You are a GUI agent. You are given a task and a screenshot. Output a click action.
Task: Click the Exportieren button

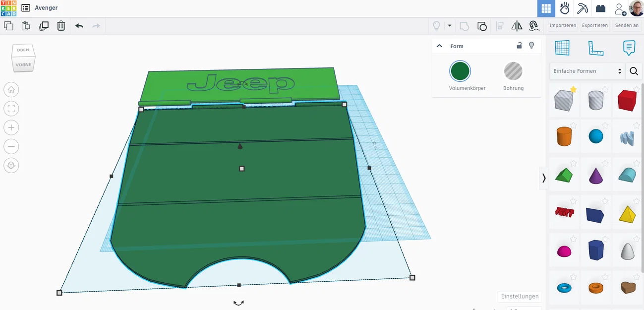594,25
